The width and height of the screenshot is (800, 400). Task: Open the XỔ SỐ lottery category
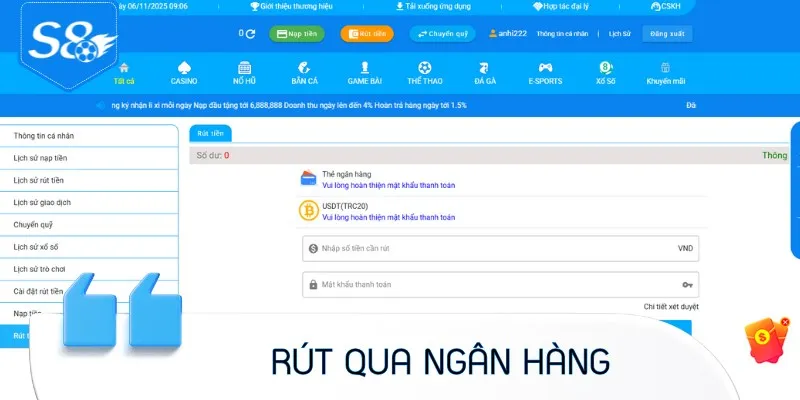tap(605, 74)
